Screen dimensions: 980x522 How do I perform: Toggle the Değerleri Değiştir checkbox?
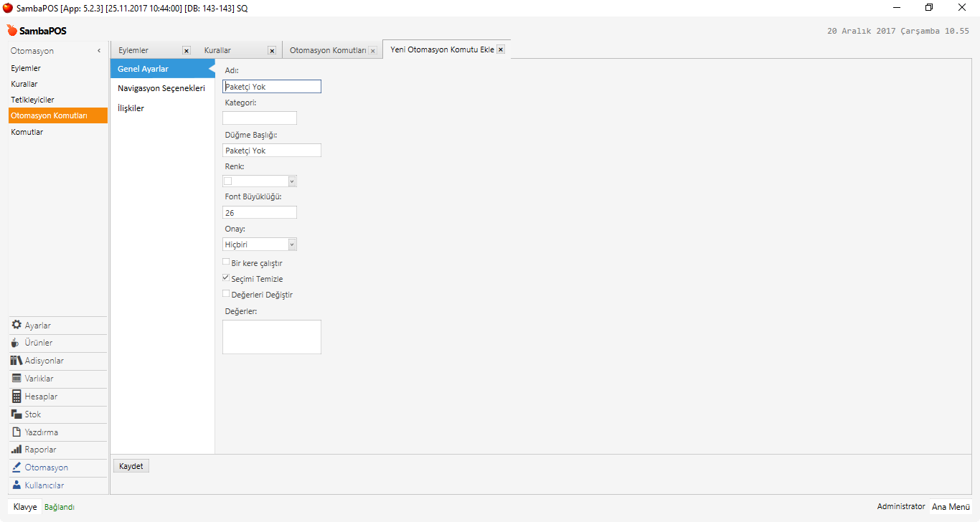[227, 294]
